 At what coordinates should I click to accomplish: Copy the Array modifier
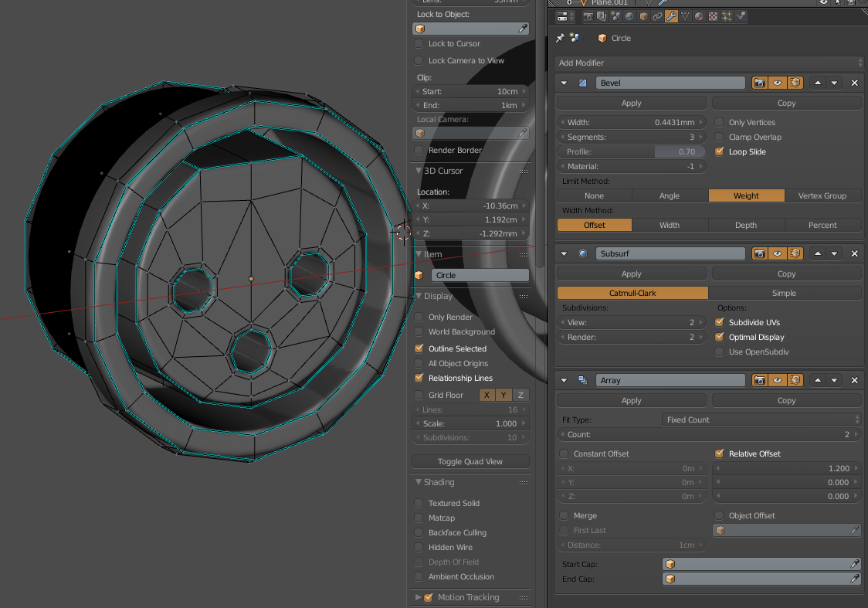tap(787, 400)
